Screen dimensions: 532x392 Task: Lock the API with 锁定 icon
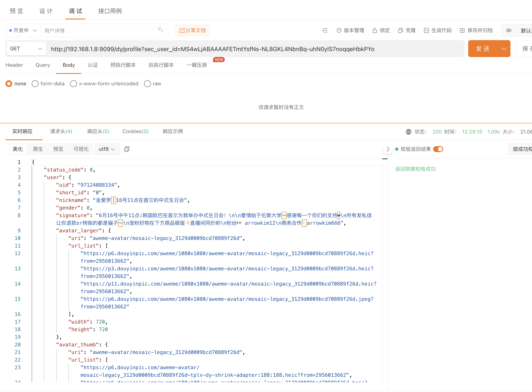tap(381, 30)
